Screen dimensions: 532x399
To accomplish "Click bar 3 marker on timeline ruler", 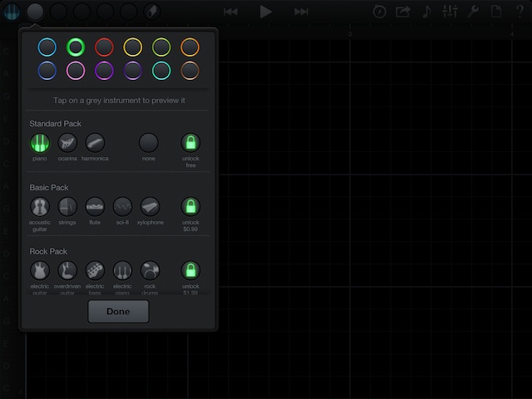I will pyautogui.click(x=350, y=33).
